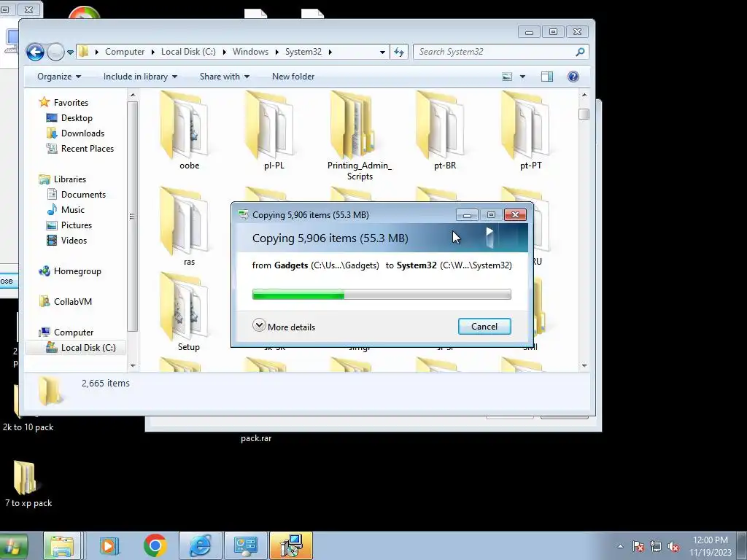Screen dimensions: 747x560
Task: Open Recent Places in the navigation pane
Action: click(x=88, y=149)
